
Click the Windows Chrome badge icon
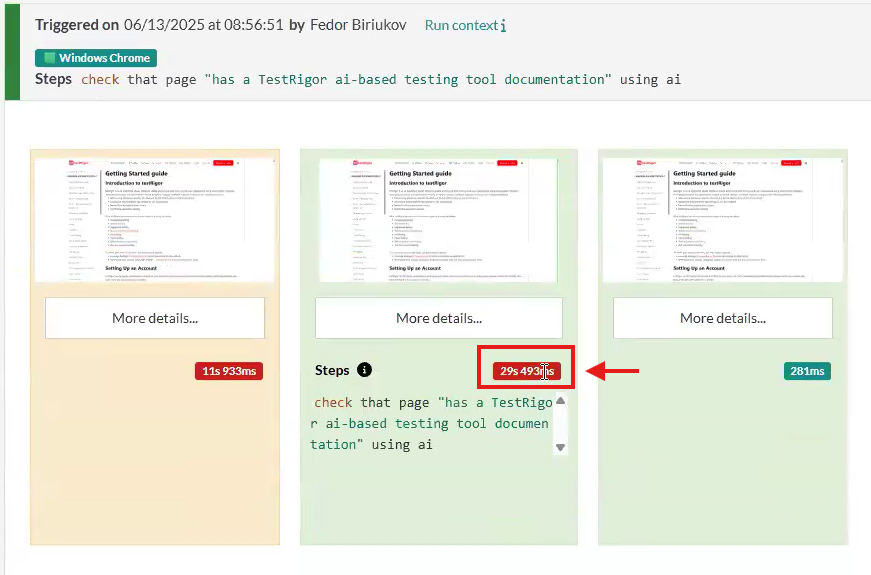[x=50, y=58]
